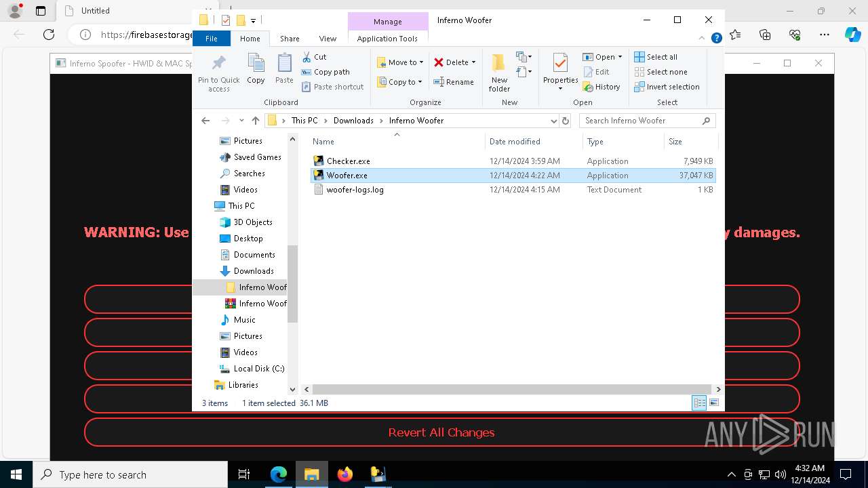This screenshot has width=868, height=488.
Task: Open the Application Tools tab
Action: pos(387,39)
